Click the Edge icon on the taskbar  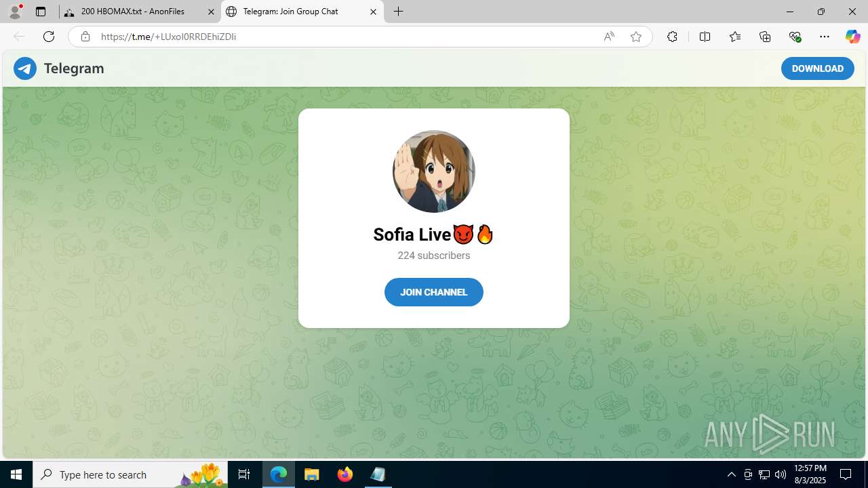(x=279, y=474)
